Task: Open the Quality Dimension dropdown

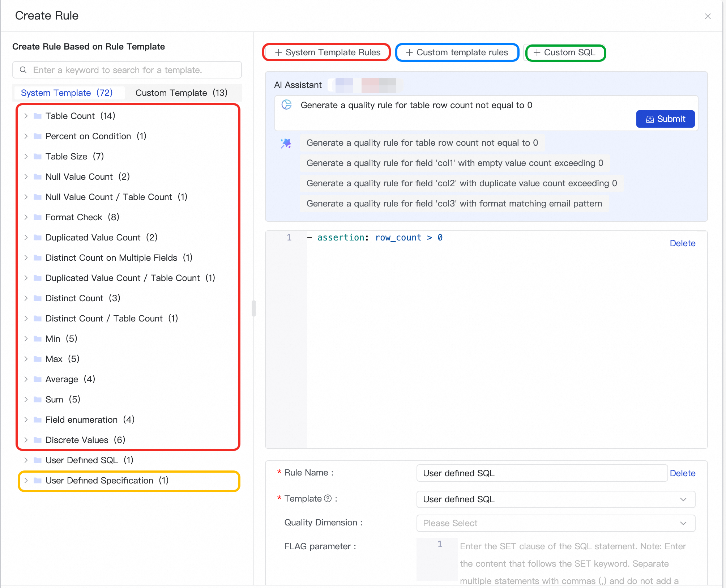Action: tap(555, 523)
